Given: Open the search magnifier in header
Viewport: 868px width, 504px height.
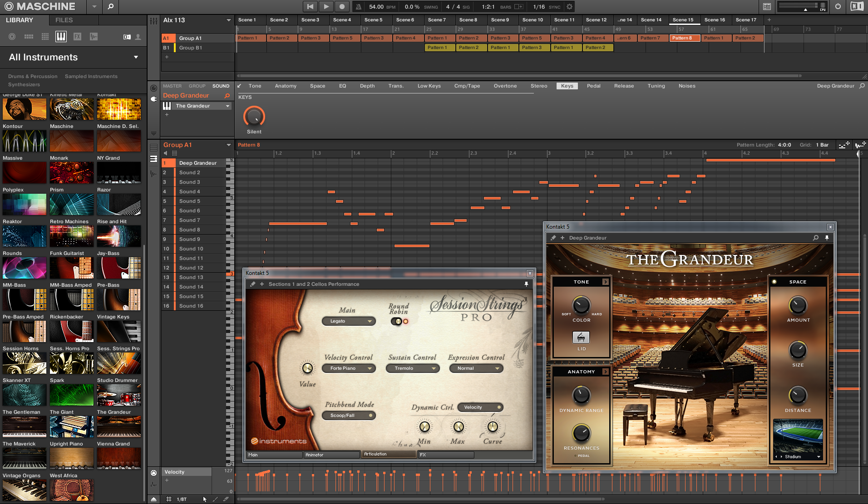Looking at the screenshot, I should (110, 6).
